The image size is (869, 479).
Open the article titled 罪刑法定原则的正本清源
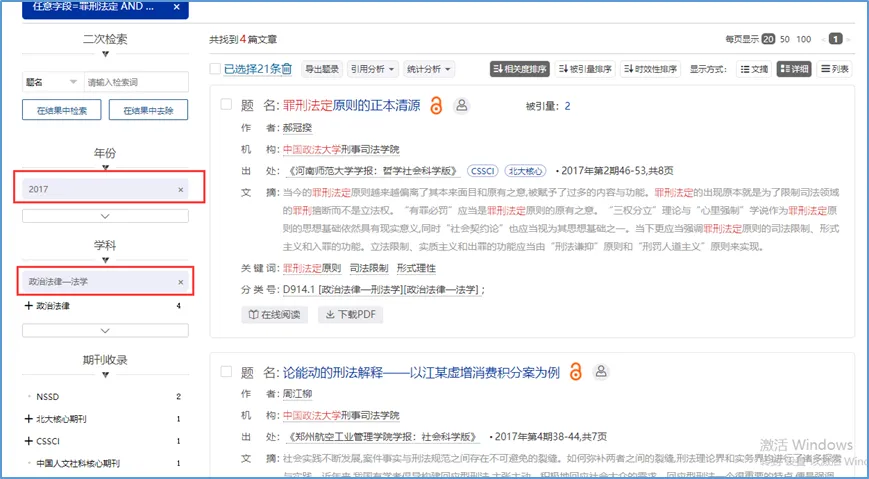pos(352,105)
